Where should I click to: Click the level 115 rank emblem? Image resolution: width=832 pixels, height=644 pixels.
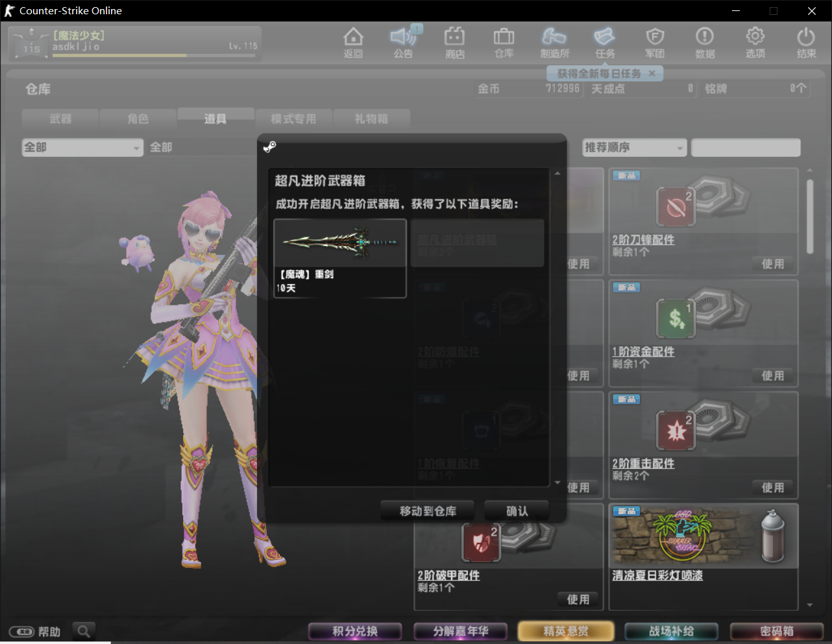[31, 44]
